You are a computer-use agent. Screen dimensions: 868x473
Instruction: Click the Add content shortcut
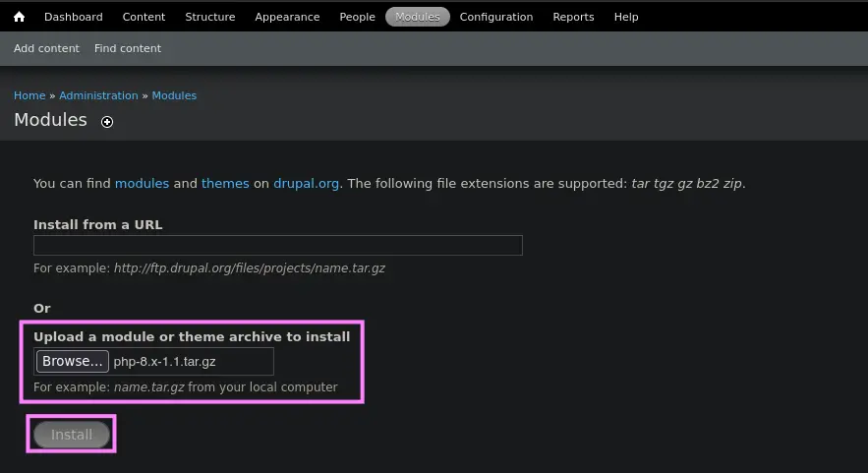click(x=46, y=48)
